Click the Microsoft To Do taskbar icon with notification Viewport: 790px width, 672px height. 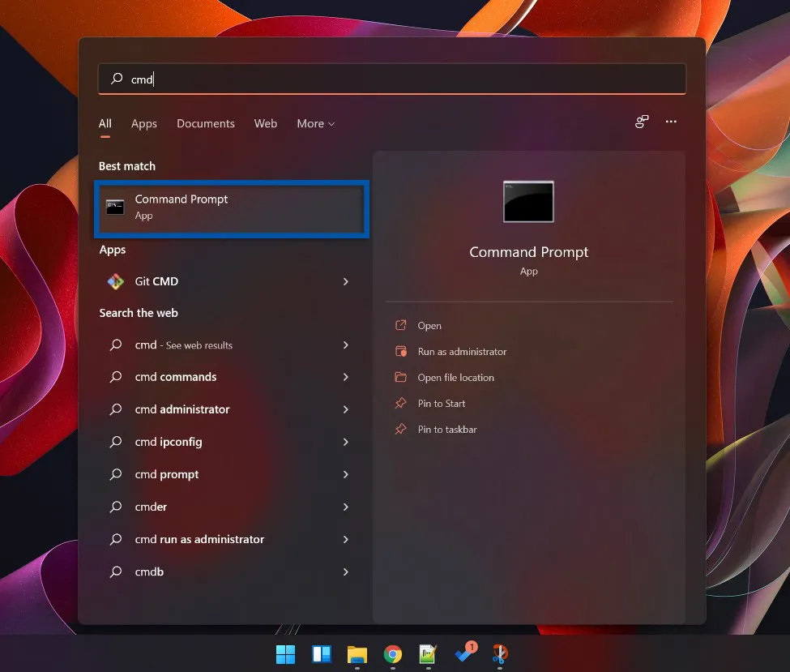click(462, 654)
